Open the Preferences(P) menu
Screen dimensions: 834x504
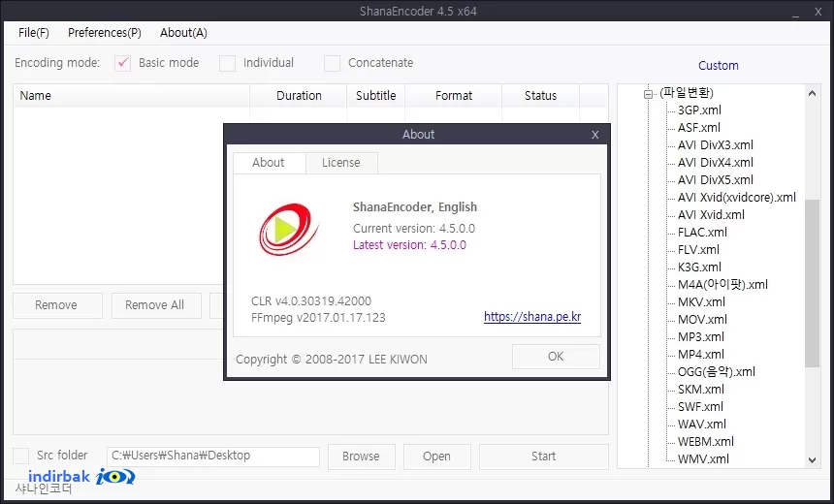[105, 33]
